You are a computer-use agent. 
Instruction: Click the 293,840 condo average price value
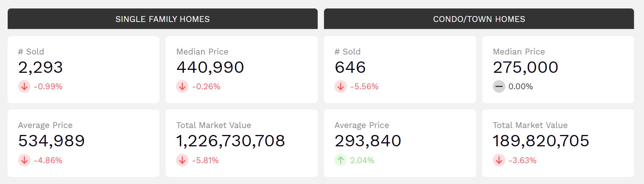point(368,141)
